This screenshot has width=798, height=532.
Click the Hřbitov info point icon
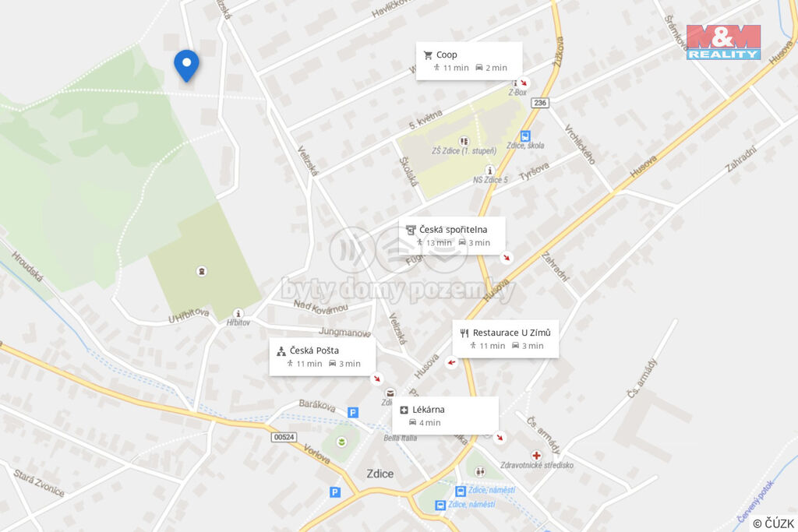(238, 314)
